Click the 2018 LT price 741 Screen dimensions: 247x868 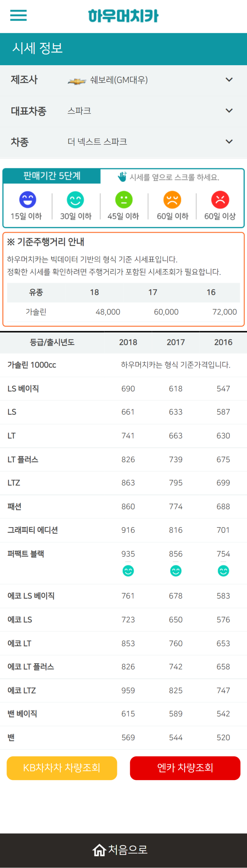point(128,436)
